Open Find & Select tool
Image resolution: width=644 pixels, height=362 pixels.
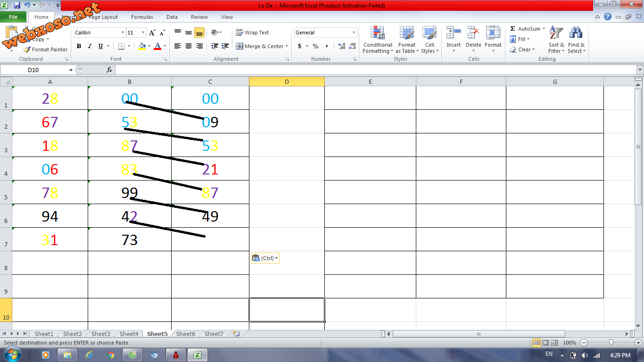pos(576,33)
